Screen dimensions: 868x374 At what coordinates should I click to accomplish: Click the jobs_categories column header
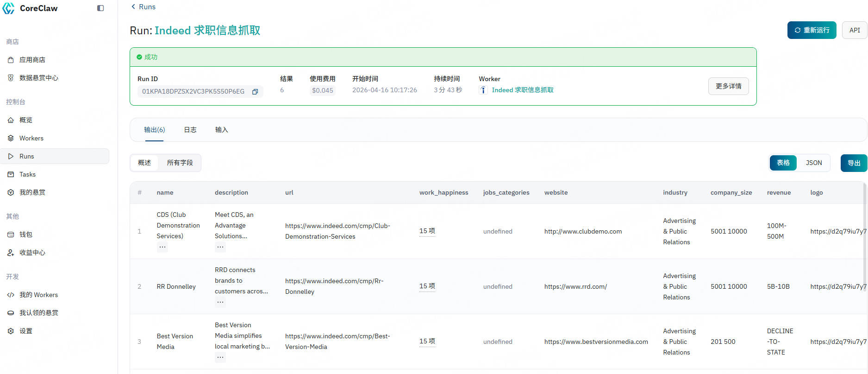point(506,192)
